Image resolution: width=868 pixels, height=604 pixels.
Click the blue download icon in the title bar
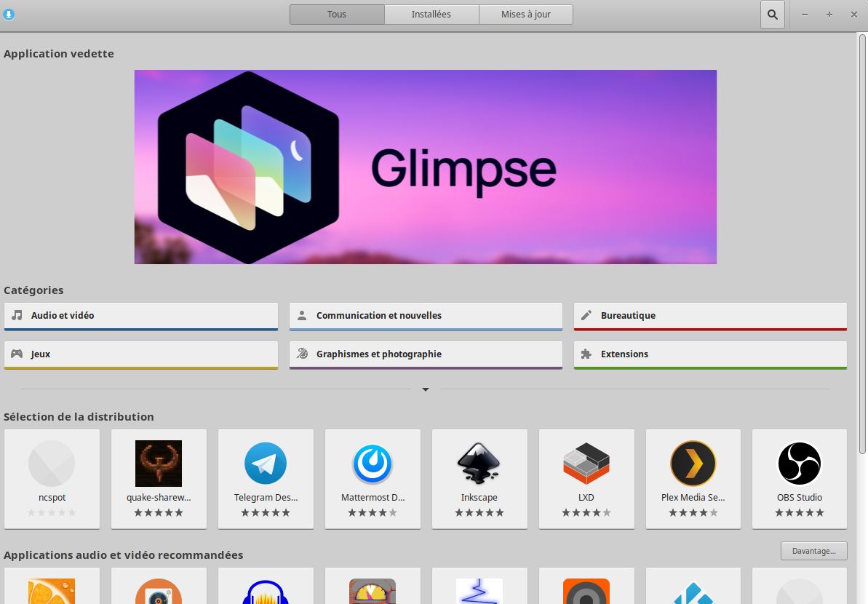8,15
